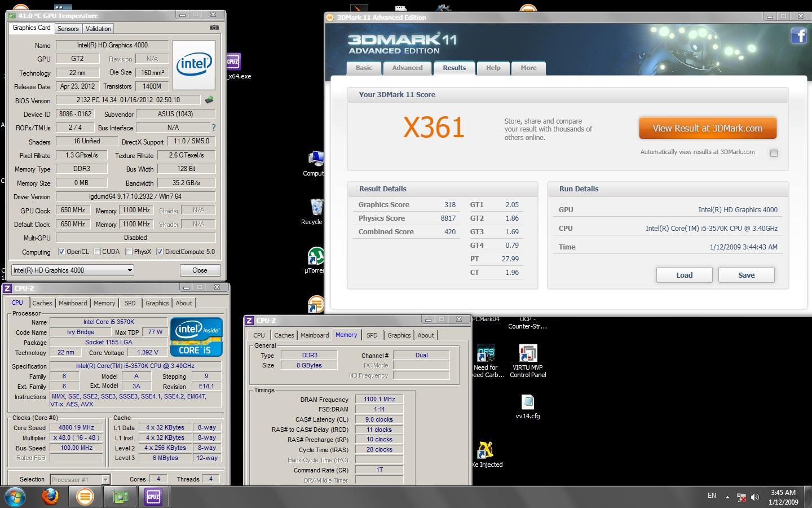Click the Multiplier value x 48.0 (16 - 48)
Screen dimensions: 812x508
76,437
